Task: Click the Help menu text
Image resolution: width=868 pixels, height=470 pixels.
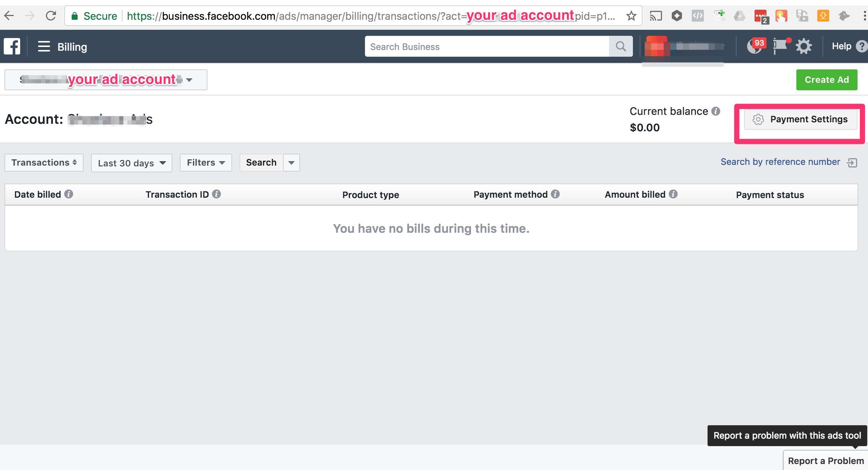Action: tap(842, 46)
